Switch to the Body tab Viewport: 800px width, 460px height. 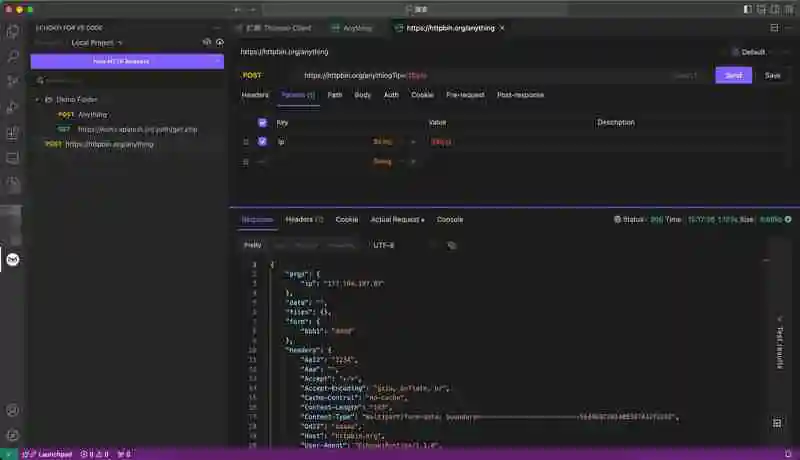[x=363, y=95]
